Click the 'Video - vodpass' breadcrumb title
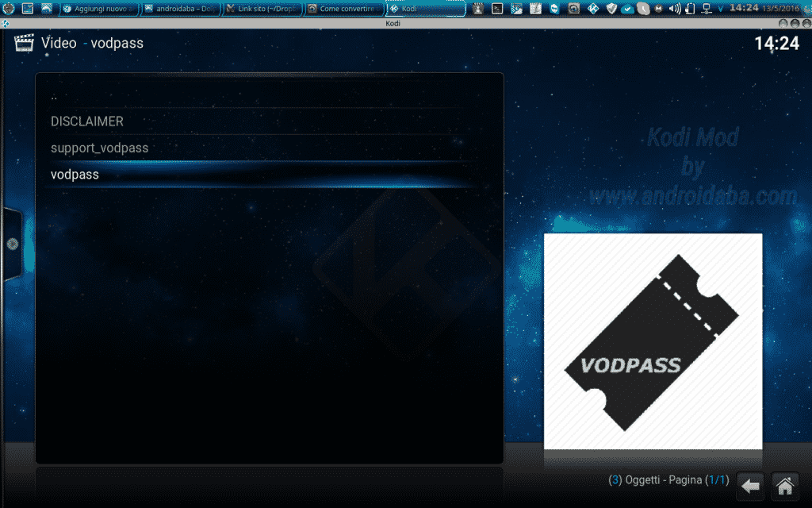The image size is (812, 508). [x=92, y=43]
